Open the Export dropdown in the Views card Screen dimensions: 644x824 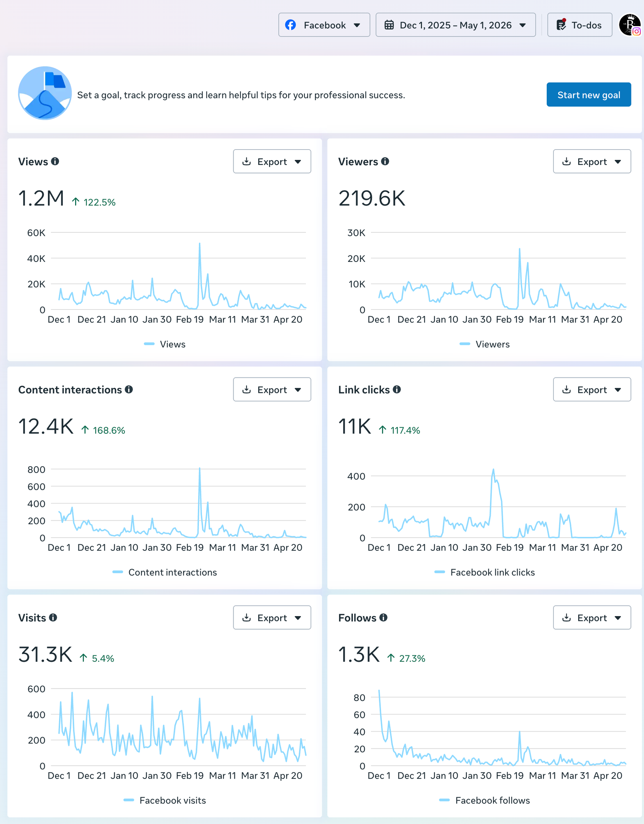[272, 161]
